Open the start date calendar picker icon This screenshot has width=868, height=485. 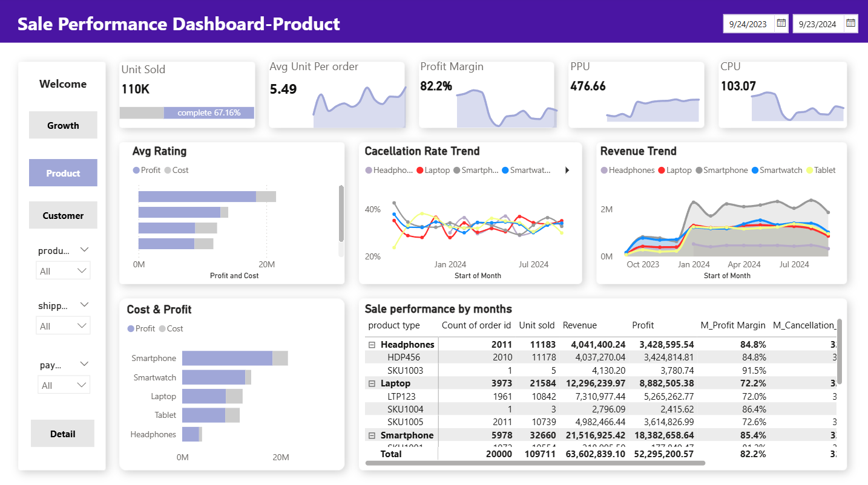point(781,24)
